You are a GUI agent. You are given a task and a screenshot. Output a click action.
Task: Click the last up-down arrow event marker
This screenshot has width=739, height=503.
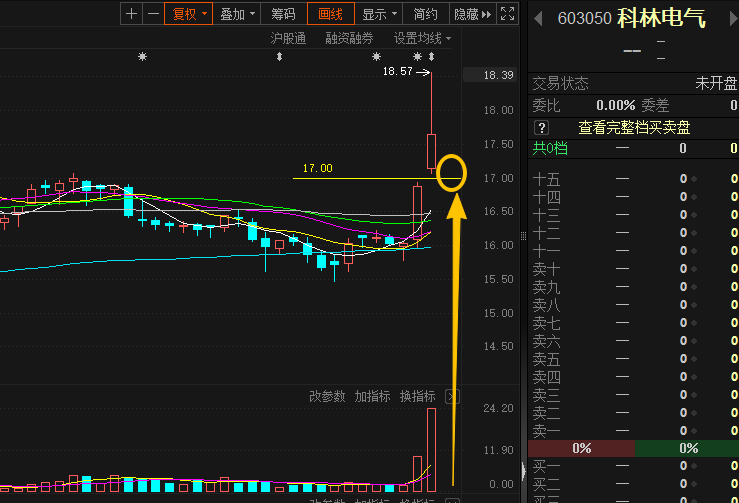[x=432, y=57]
